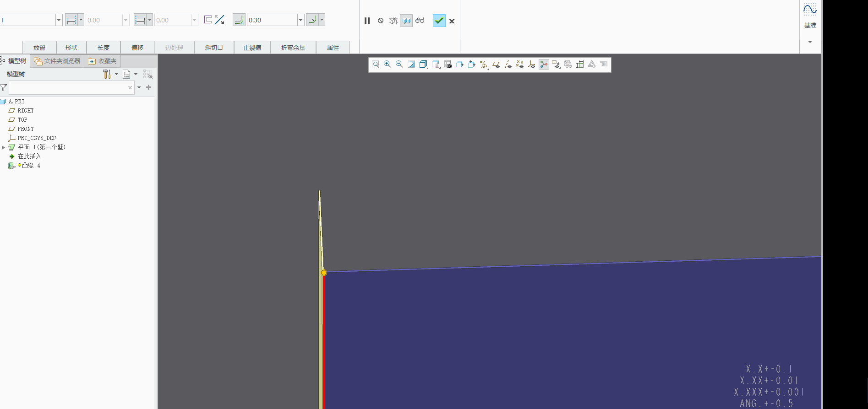This screenshot has height=409, width=868.
Task: Click the Refit view icon
Action: click(376, 65)
